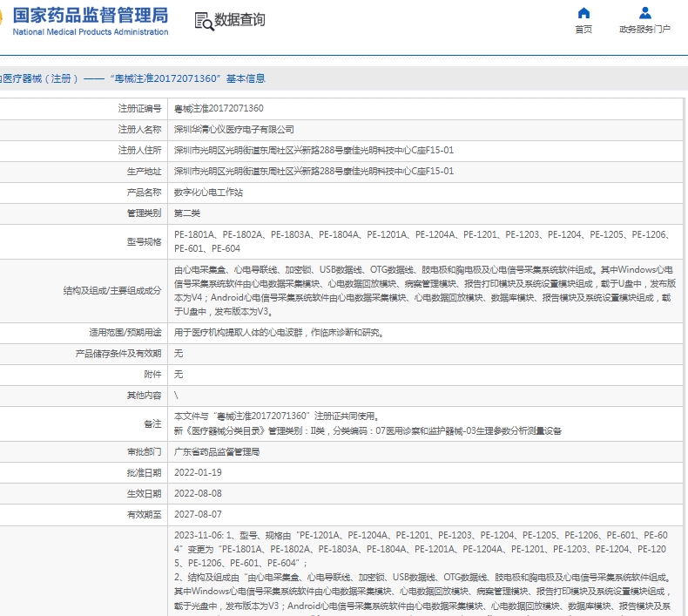Click the address value in 注册人住所 row
Screen dimensions: 688x616
[314, 150]
